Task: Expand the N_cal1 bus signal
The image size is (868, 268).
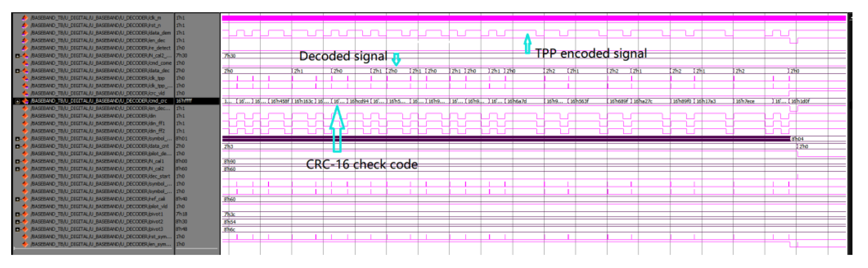Action: 17,162
